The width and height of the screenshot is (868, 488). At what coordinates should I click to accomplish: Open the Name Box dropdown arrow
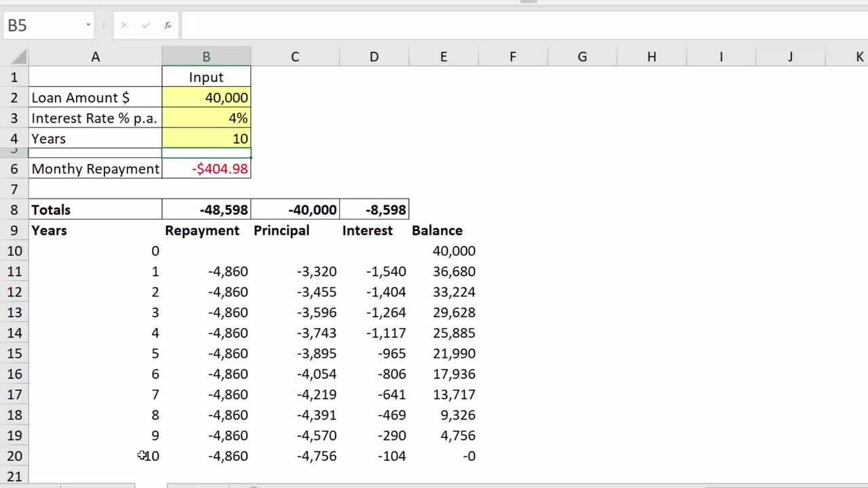click(x=88, y=26)
